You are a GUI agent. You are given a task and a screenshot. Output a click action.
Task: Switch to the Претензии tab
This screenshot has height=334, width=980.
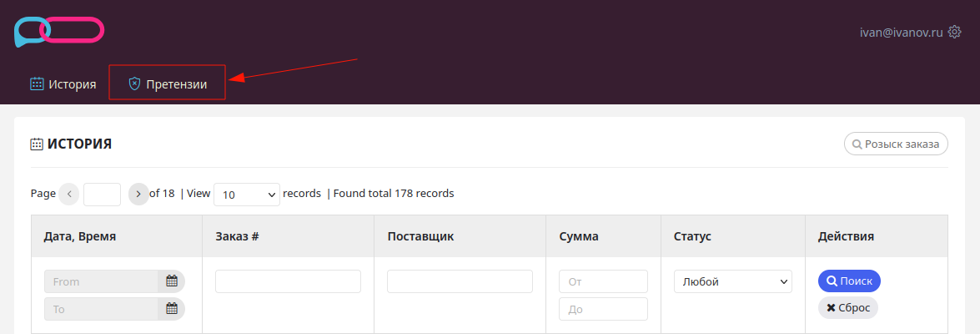[167, 83]
